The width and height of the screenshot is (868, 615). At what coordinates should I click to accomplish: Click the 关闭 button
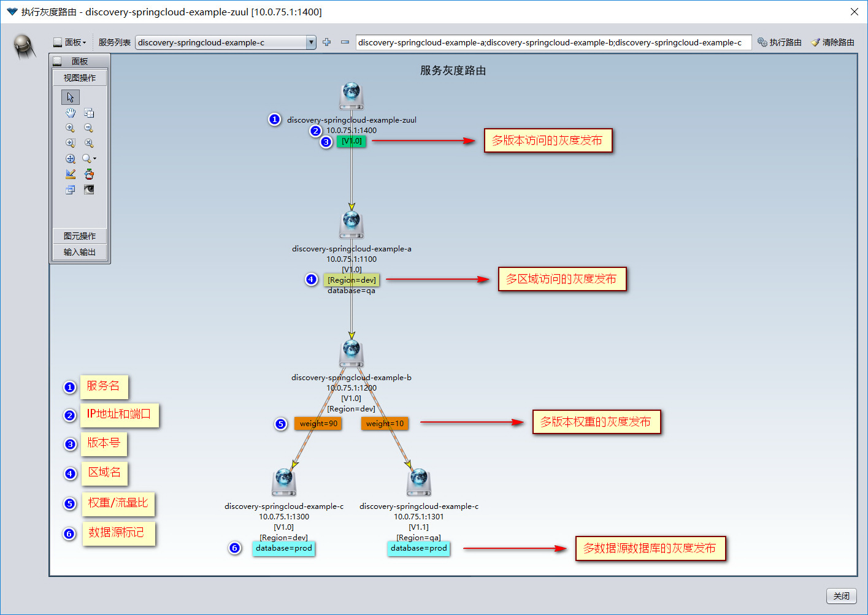tap(842, 596)
